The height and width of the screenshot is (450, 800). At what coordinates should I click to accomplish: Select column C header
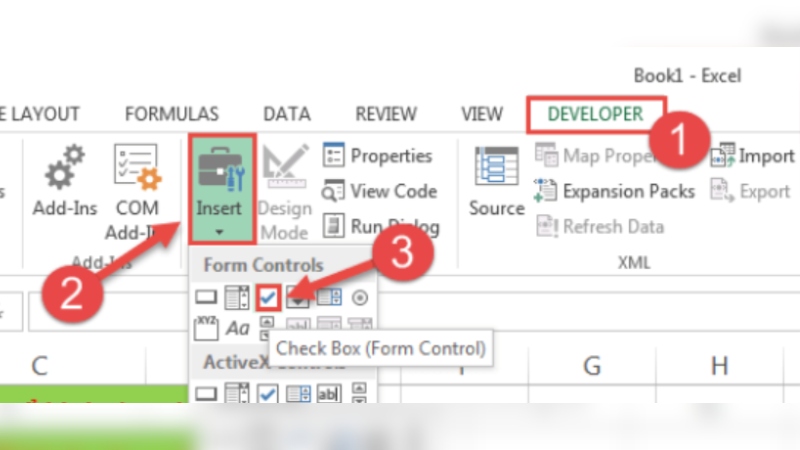[x=40, y=366]
